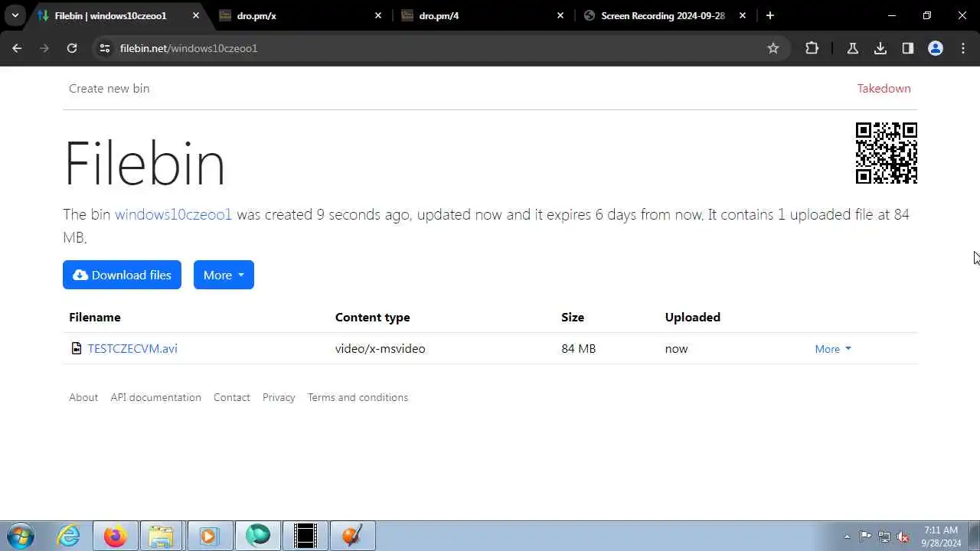The image size is (980, 551).
Task: Show Chrome downloads
Action: click(x=880, y=48)
